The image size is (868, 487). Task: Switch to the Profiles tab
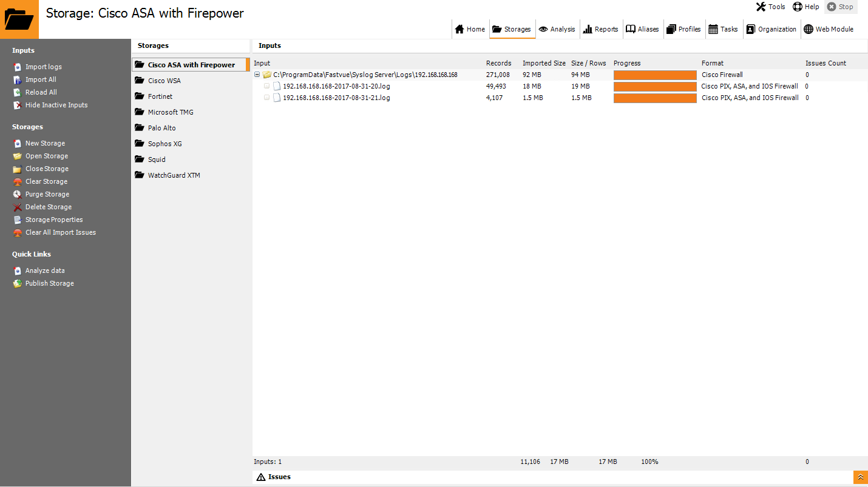[x=683, y=29]
